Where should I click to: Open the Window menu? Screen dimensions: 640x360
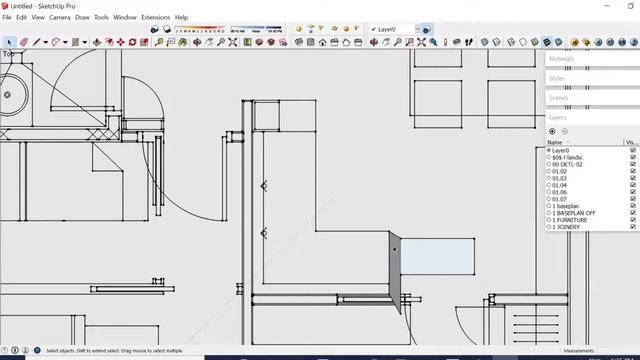[125, 18]
